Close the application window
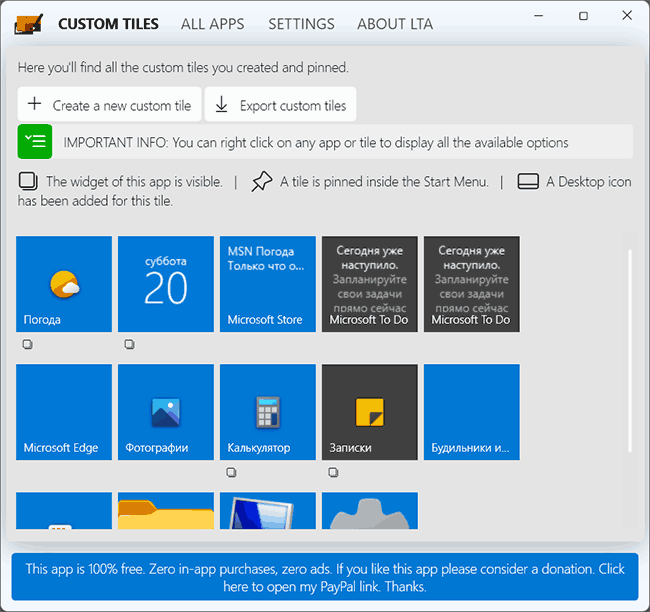Image resolution: width=650 pixels, height=612 pixels. [627, 15]
